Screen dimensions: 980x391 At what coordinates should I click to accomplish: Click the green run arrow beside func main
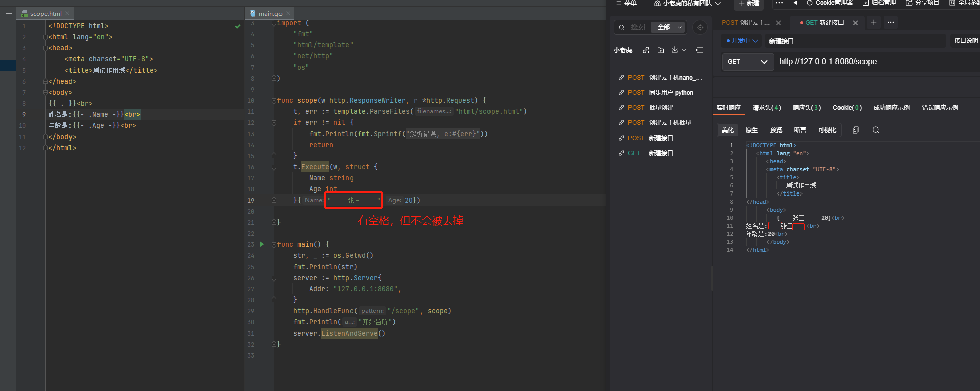[x=262, y=244]
